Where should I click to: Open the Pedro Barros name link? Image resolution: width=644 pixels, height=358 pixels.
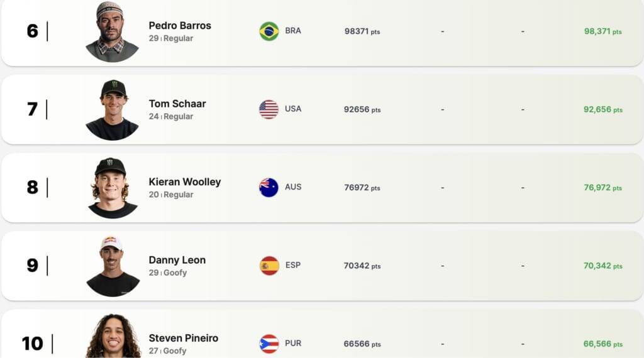180,26
